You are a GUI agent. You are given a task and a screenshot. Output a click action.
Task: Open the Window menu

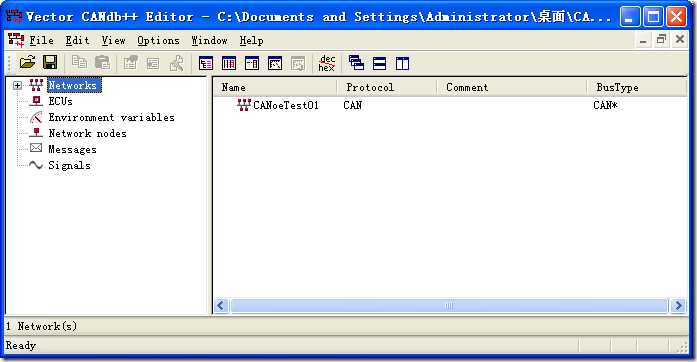point(209,40)
